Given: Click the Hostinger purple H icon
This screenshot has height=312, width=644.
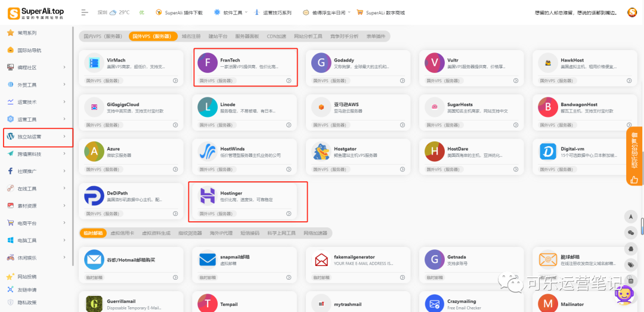Looking at the screenshot, I should coord(208,196).
